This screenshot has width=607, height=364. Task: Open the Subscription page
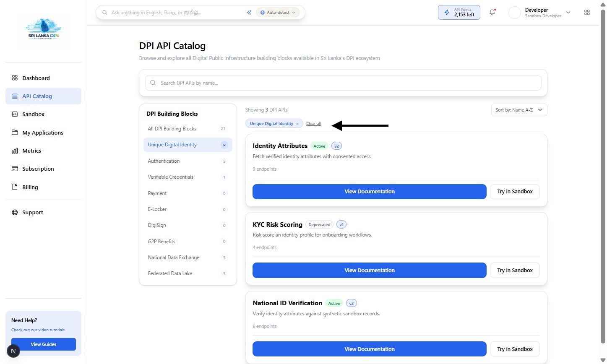click(x=43, y=169)
